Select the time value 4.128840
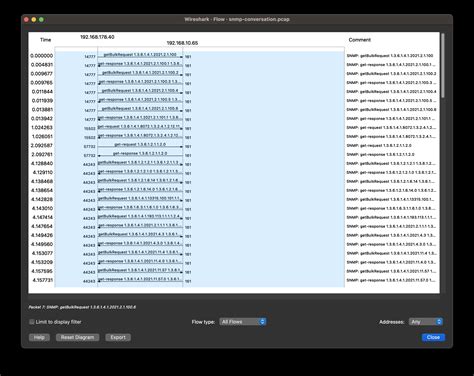 tap(42, 164)
